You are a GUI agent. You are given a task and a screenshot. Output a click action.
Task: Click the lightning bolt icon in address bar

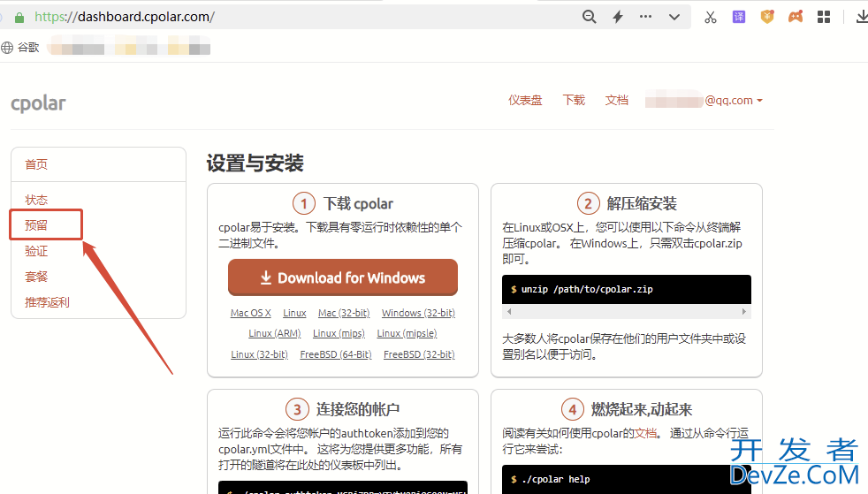618,17
